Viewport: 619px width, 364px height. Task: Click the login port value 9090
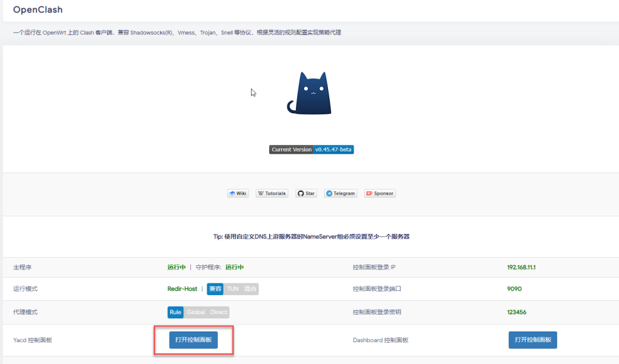pos(514,289)
